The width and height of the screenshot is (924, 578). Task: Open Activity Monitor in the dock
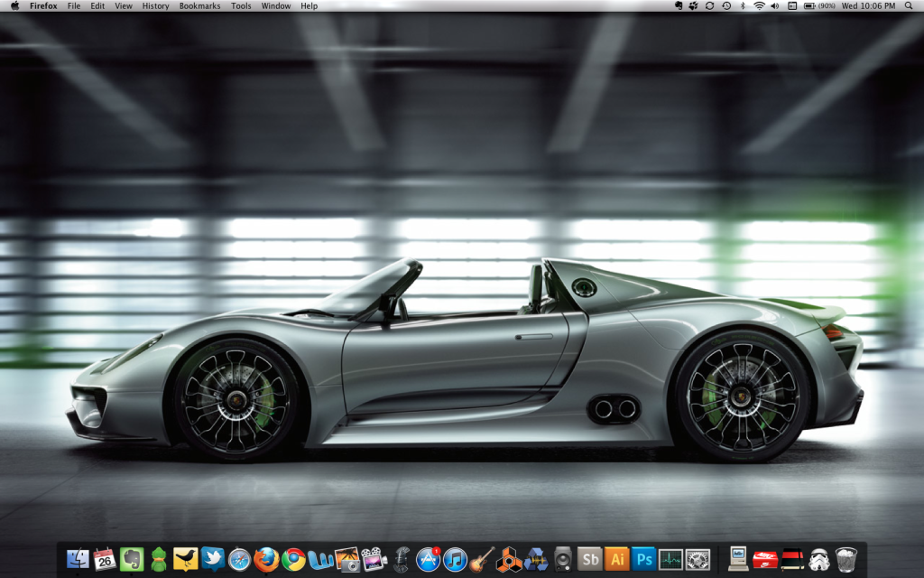click(670, 559)
